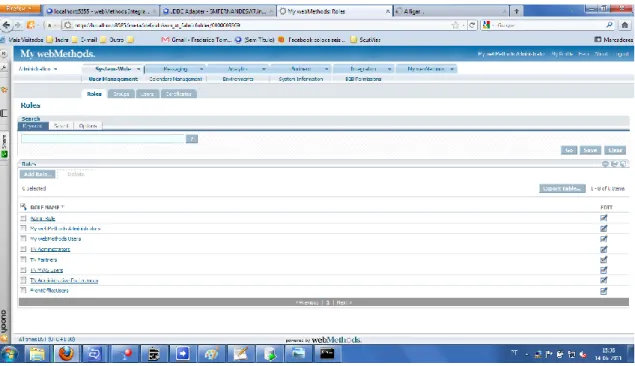Screen dimensions: 635x366
Task: Click the wrench icon in left sidebar
Action: tap(4, 68)
